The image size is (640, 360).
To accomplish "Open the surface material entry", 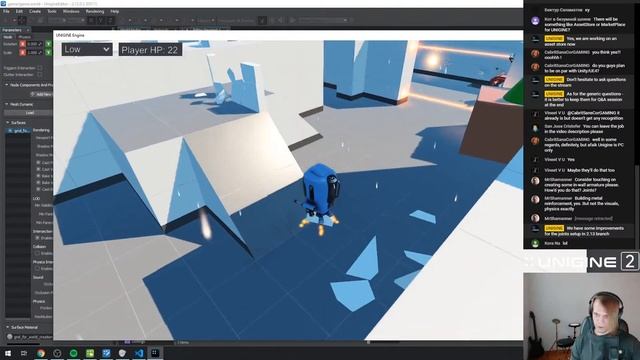I will pyautogui.click(x=29, y=337).
